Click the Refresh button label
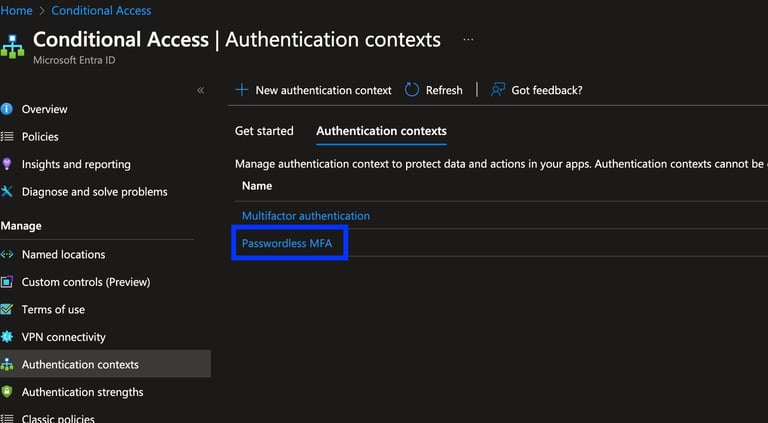Image resolution: width=768 pixels, height=423 pixels. tap(444, 90)
